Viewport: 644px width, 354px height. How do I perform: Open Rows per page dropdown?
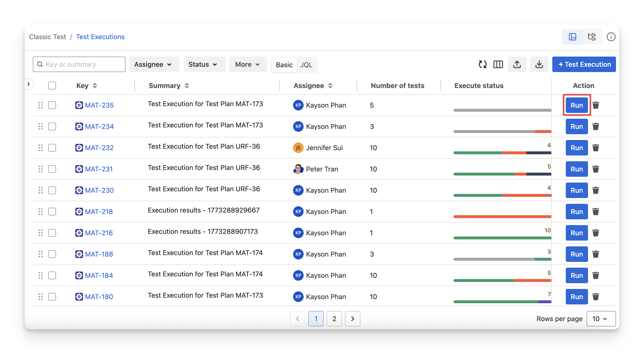coord(601,318)
